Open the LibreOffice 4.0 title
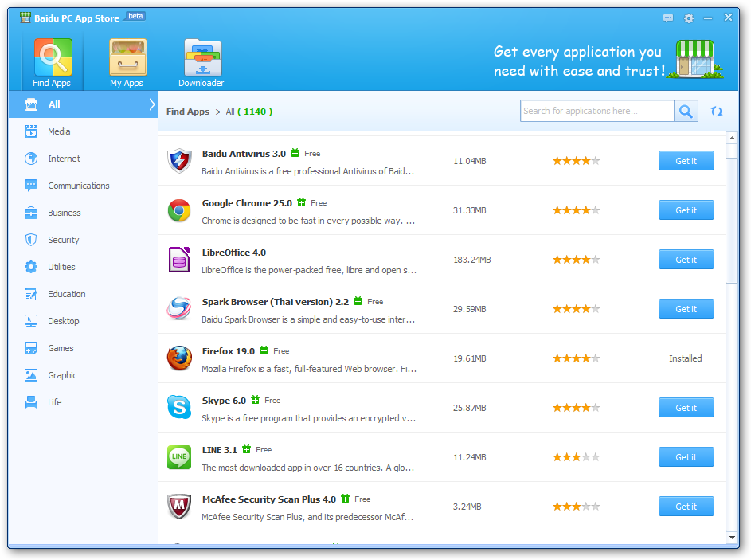This screenshot has width=751, height=560. tap(233, 253)
